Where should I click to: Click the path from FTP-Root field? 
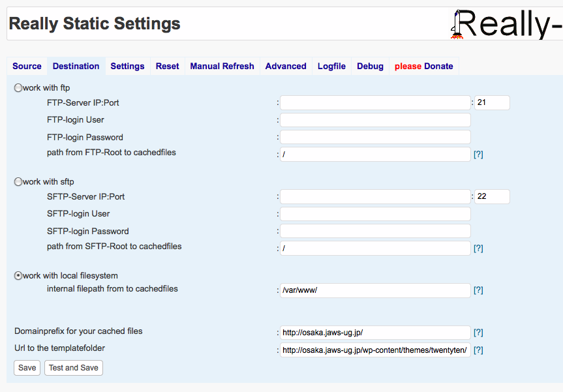[x=375, y=155]
